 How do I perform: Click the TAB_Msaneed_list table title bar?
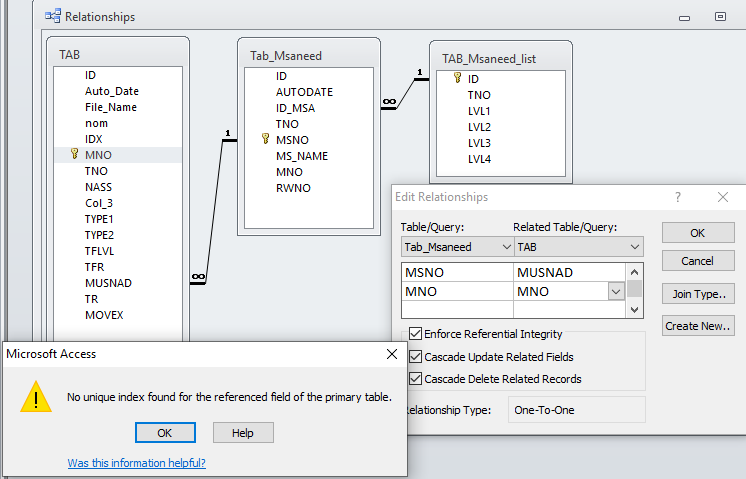point(501,58)
